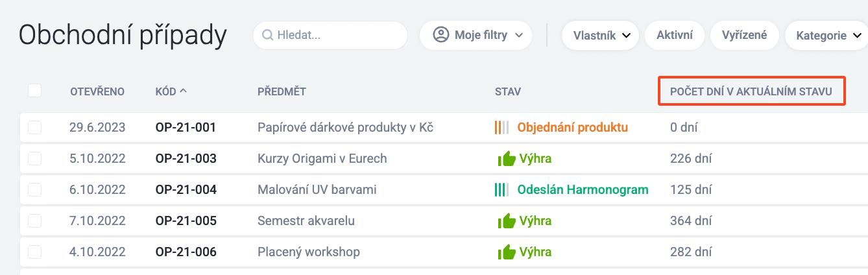This screenshot has height=275, width=868.
Task: Click orange stage bars icon for Objednání produktu
Action: click(x=501, y=128)
